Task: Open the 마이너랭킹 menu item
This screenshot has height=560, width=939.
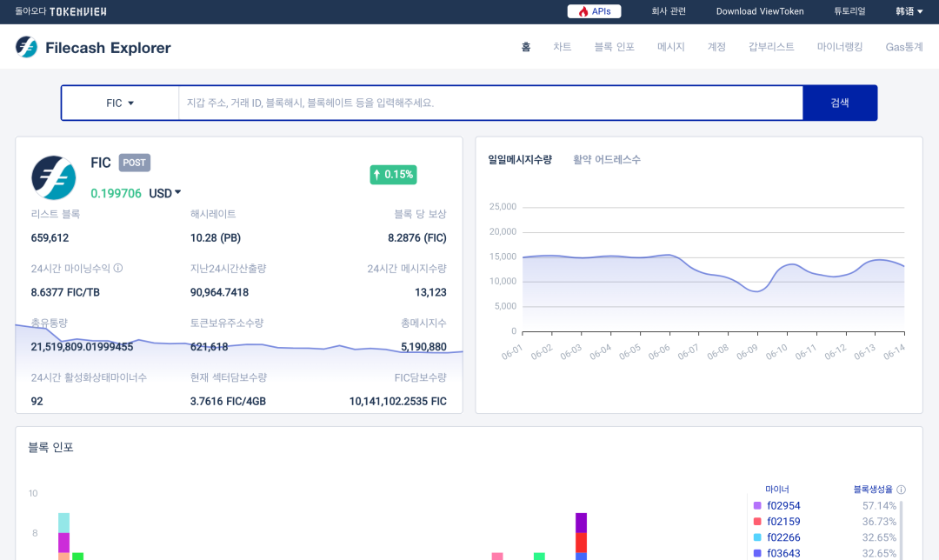Action: pyautogui.click(x=839, y=47)
